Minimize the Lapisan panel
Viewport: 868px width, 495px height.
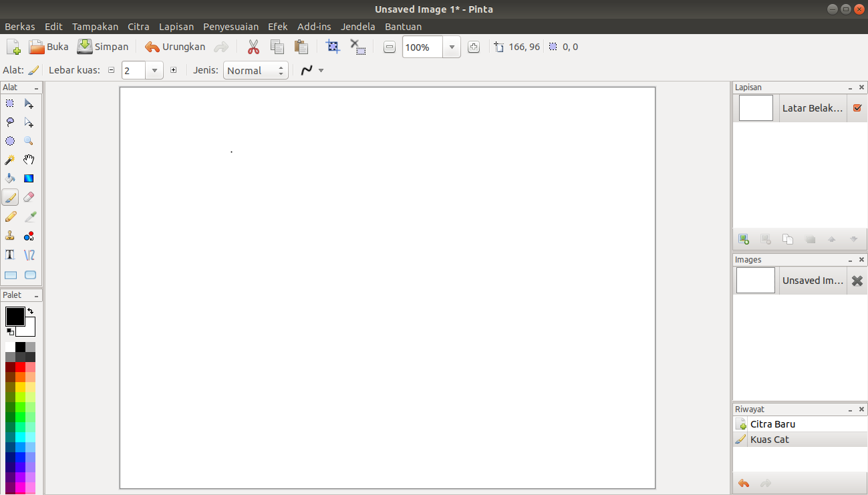tap(851, 88)
